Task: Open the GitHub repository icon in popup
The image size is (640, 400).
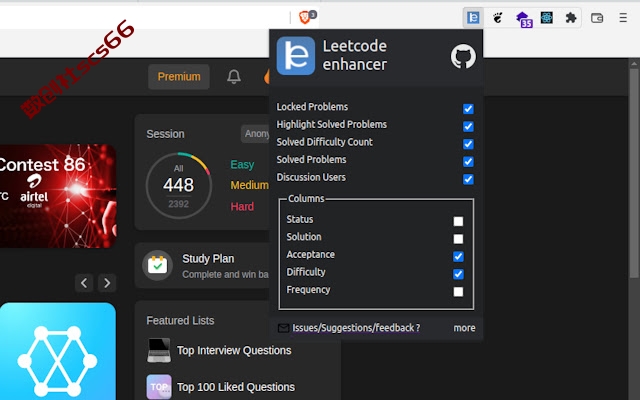Action: click(463, 56)
